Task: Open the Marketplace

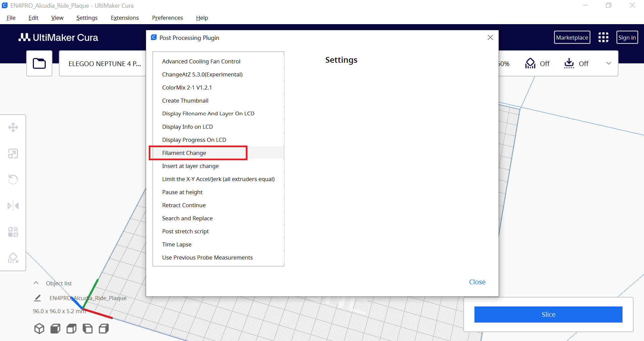Action: 572,38
